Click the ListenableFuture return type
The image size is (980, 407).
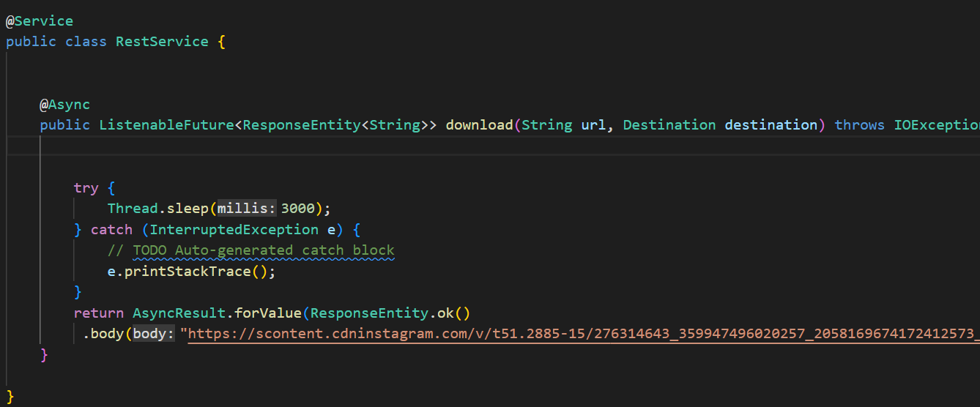click(166, 125)
